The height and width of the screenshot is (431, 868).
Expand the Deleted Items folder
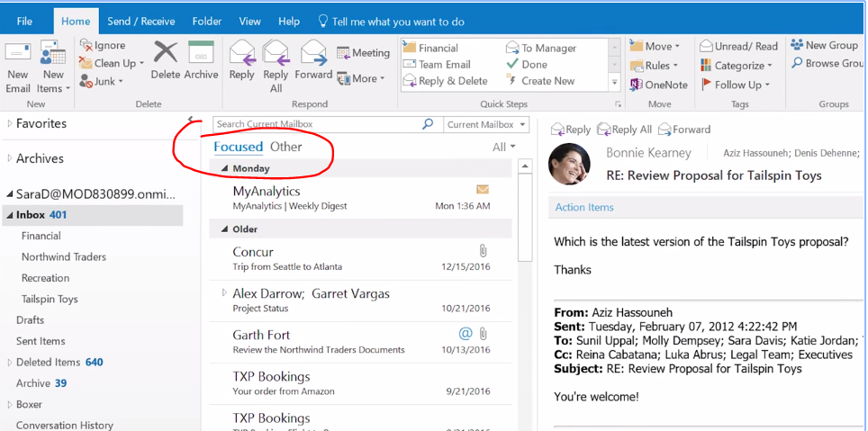coord(9,363)
